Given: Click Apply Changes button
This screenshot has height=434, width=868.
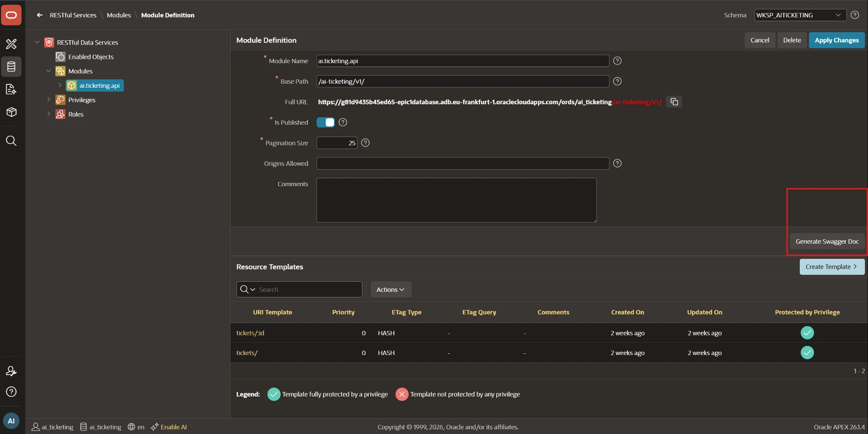Looking at the screenshot, I should tap(837, 40).
